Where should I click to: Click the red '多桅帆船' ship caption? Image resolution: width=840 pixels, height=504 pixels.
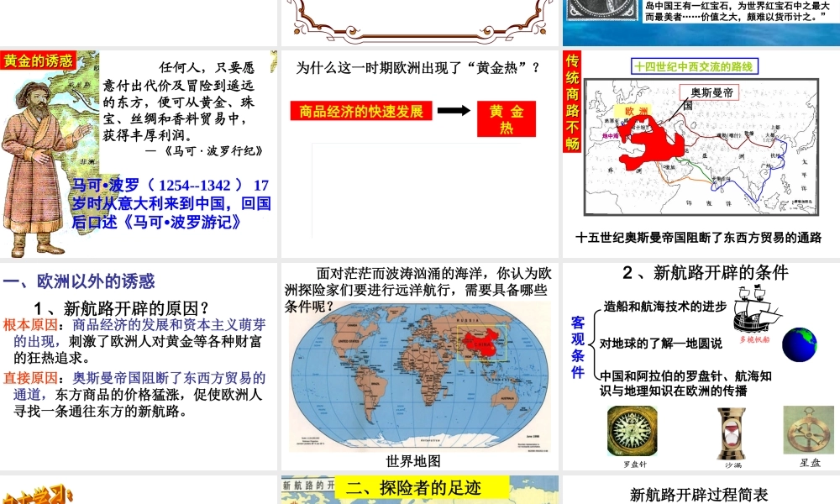(754, 339)
